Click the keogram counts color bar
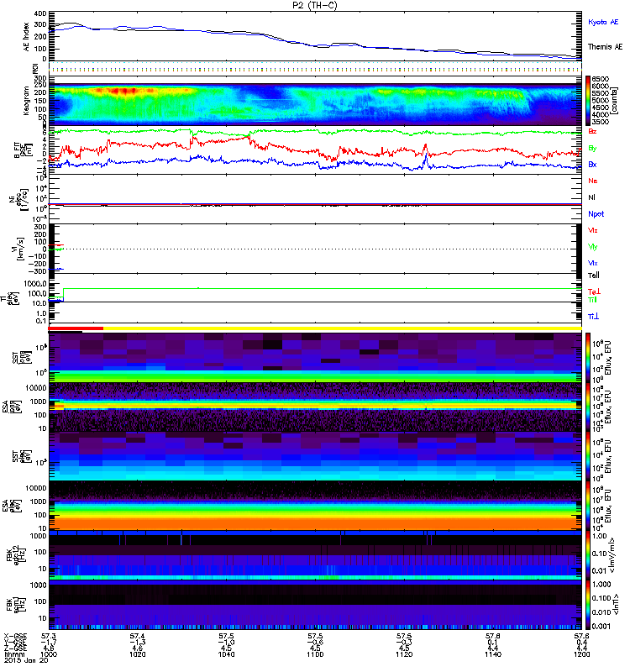The width and height of the screenshot is (630, 672). pyautogui.click(x=589, y=100)
